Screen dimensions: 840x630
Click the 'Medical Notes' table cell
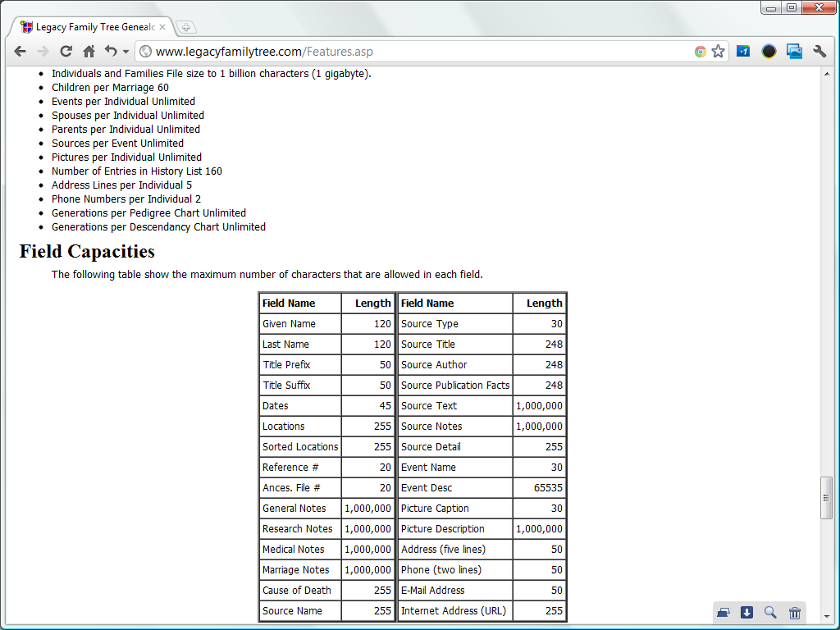300,549
